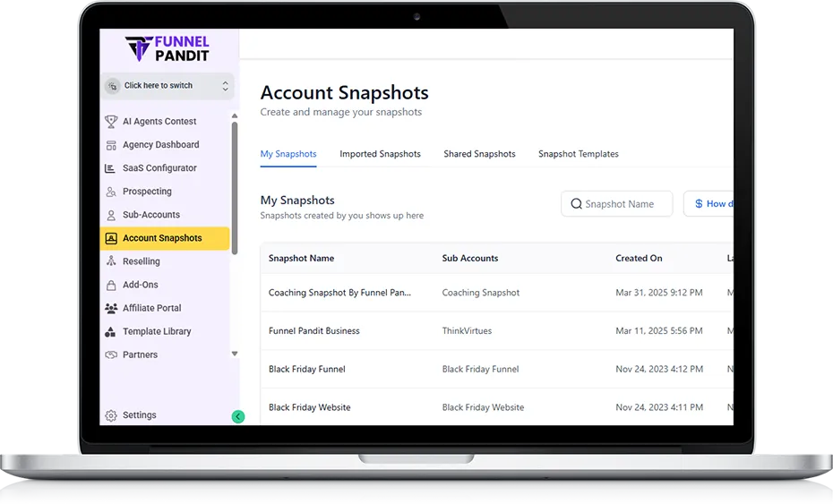Click the switch account avatar icon
Viewport: 833px width, 504px height.
coord(113,86)
